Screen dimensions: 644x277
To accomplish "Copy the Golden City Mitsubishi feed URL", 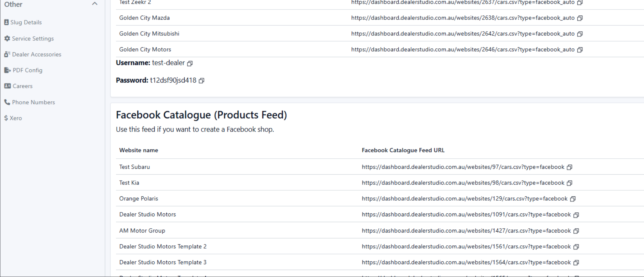I will (580, 34).
